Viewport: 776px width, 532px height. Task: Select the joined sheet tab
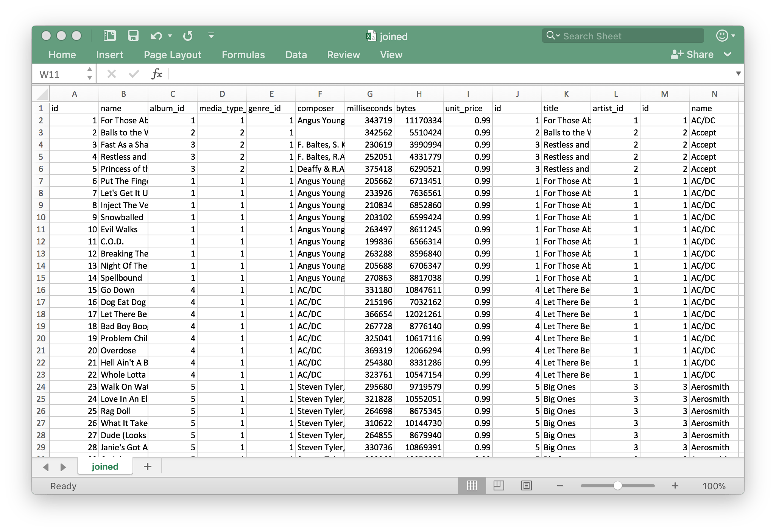105,466
